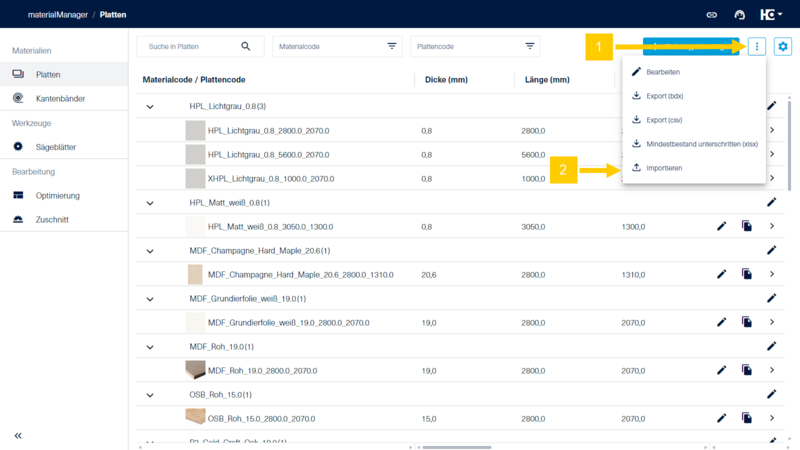The image size is (800, 450).
Task: Go to Optimierung in the sidebar
Action: pyautogui.click(x=57, y=196)
